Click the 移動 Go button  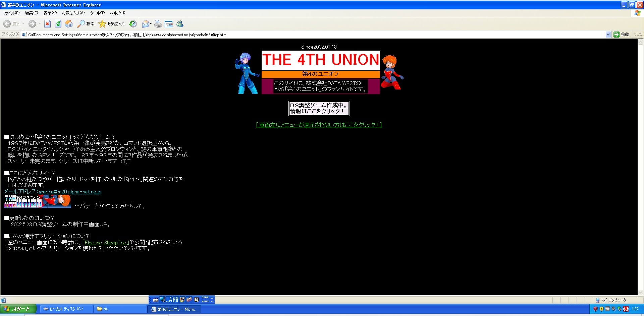coord(621,35)
